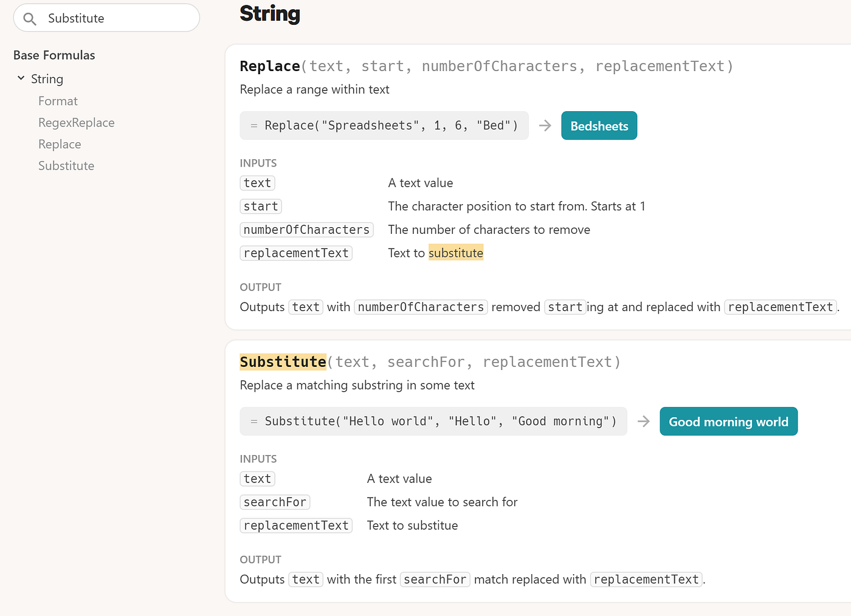Click 'Text to substitue' description in Substitute card
Viewport: 851px width, 616px height.
(412, 525)
